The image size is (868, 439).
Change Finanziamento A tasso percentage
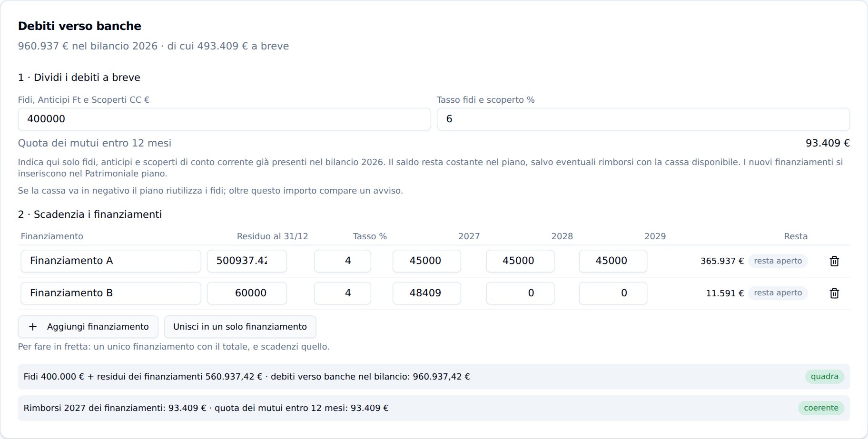tap(343, 261)
